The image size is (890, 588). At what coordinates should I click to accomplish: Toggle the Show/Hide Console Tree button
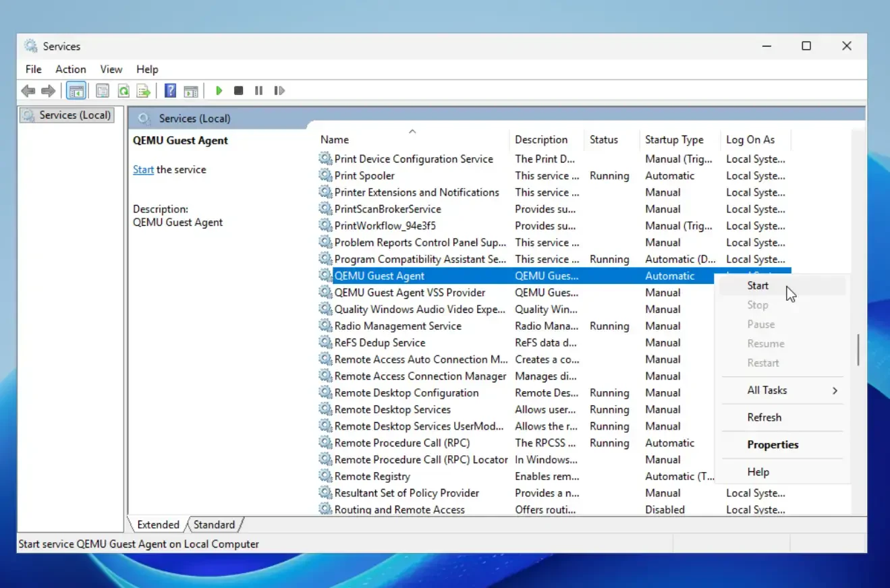(76, 90)
